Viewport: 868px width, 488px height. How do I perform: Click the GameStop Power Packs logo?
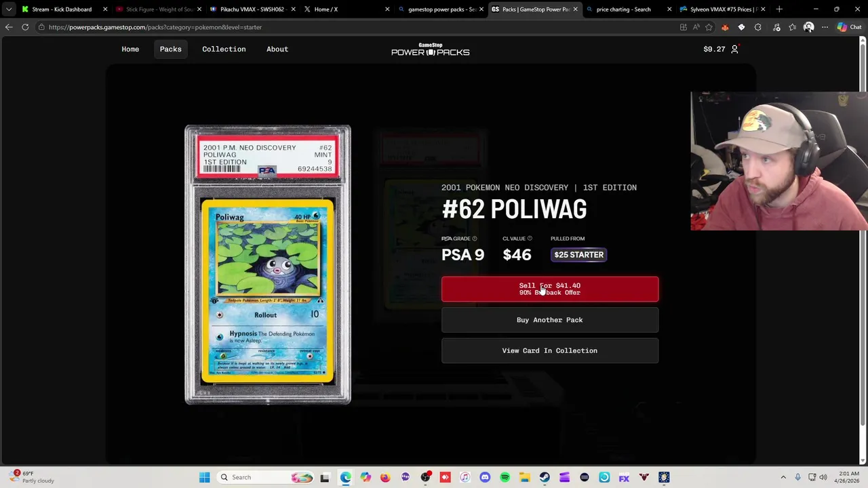[430, 49]
